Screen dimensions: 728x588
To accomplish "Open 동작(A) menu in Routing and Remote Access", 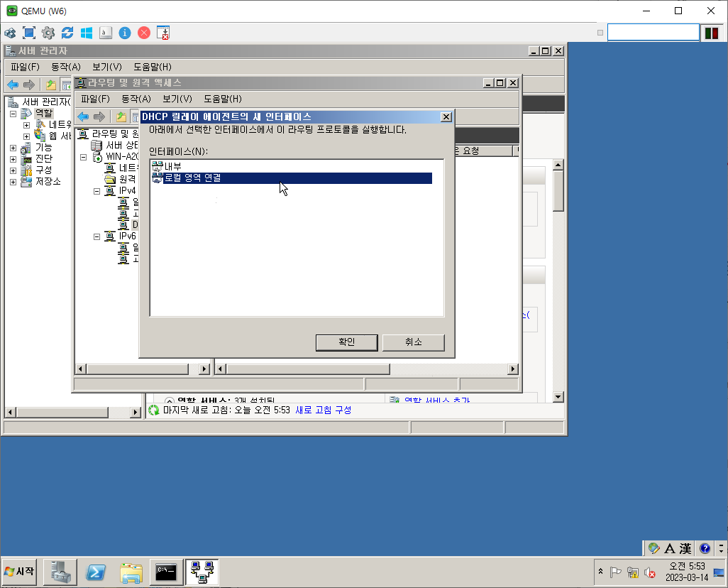I will coord(136,99).
